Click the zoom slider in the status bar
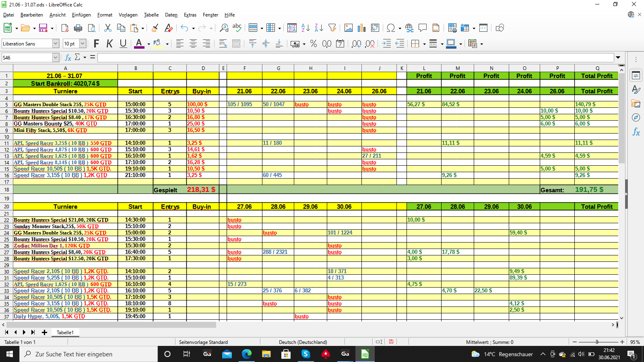644x362 pixels. point(597,342)
